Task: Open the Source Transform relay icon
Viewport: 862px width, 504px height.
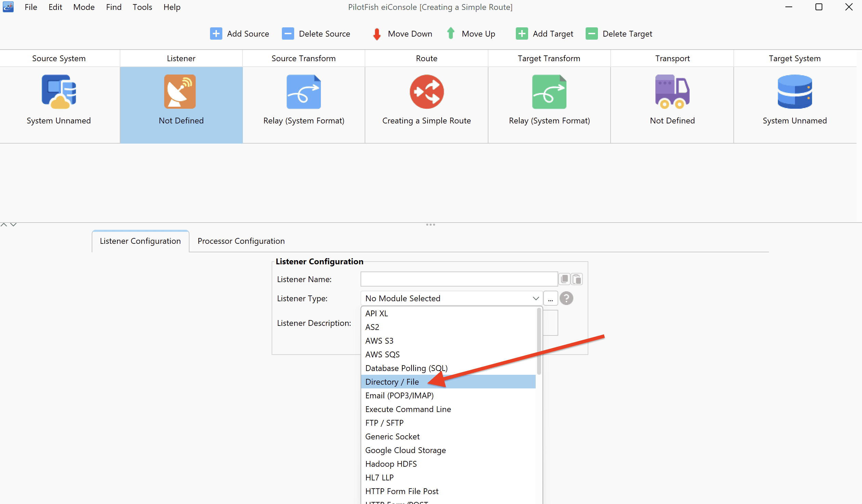Action: click(304, 92)
